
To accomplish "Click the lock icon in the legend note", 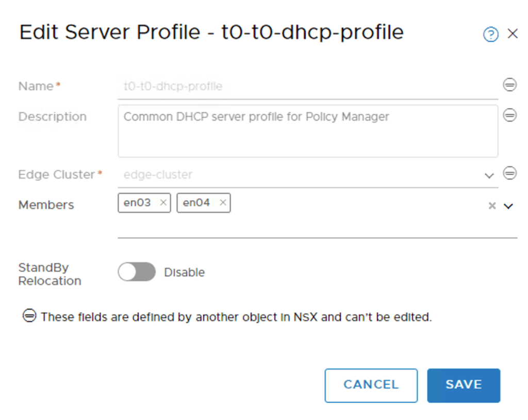I will point(29,316).
